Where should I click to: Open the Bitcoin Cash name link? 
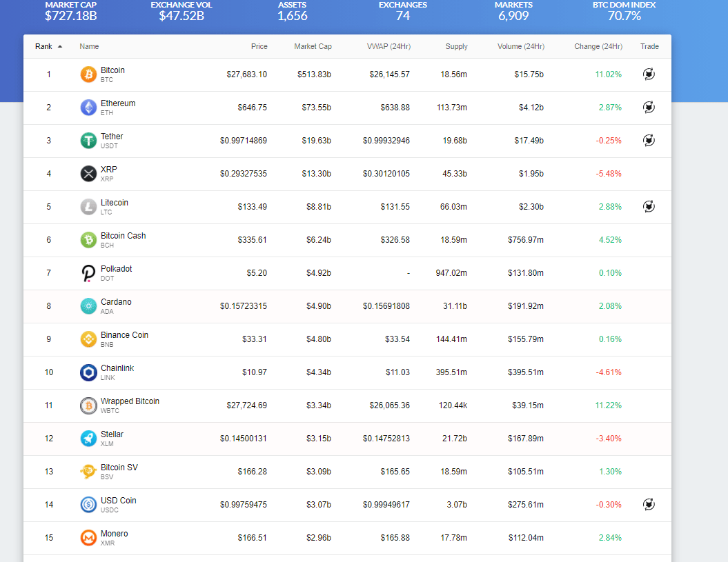pyautogui.click(x=123, y=236)
